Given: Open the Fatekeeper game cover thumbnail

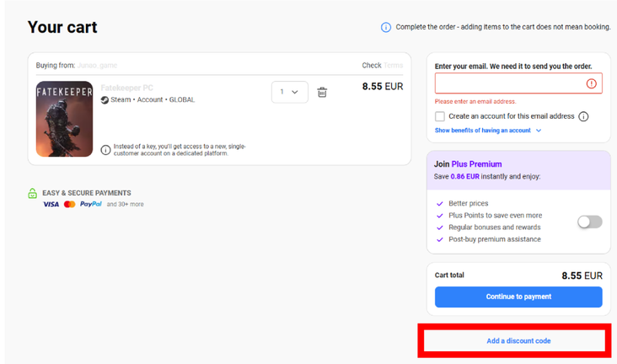Looking at the screenshot, I should tap(65, 119).
